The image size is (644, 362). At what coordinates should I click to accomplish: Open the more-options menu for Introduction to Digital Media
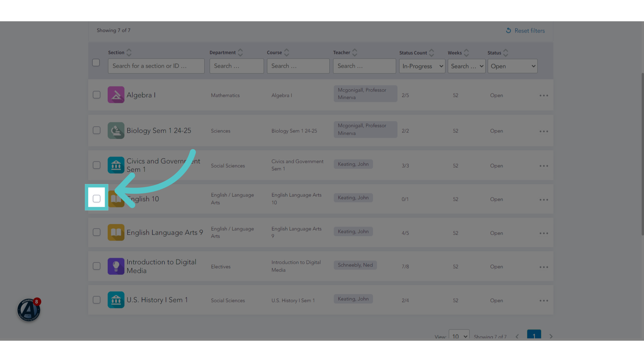[544, 267]
